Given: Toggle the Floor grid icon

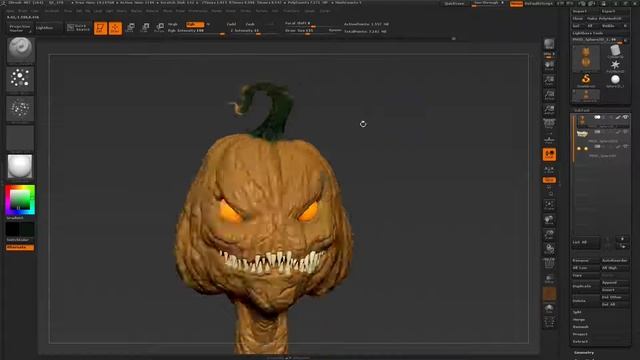Looking at the screenshot, I should (x=549, y=140).
